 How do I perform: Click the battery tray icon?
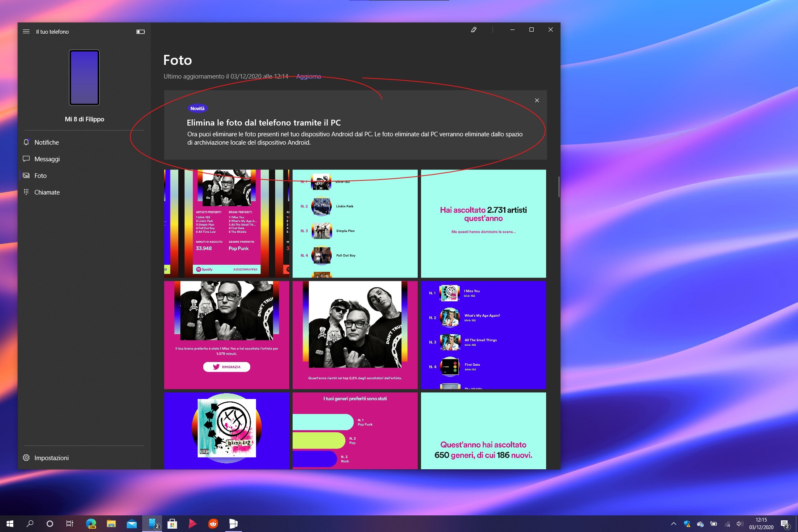(714, 524)
